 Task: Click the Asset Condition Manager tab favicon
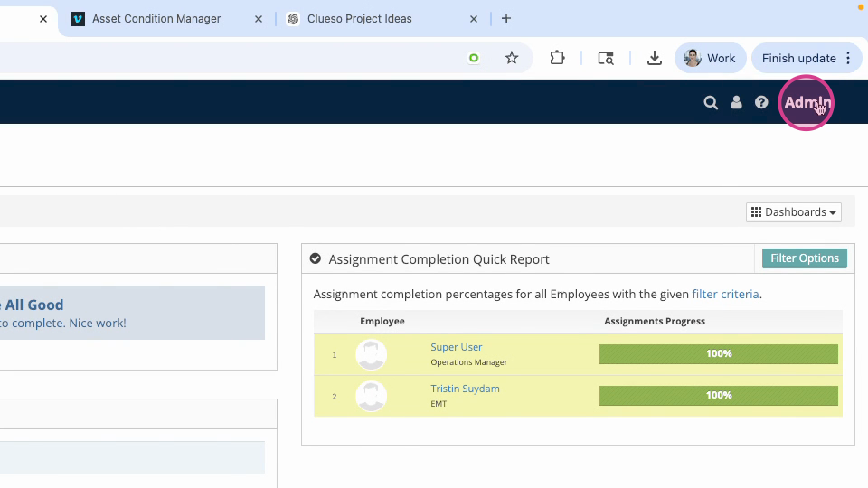click(78, 19)
